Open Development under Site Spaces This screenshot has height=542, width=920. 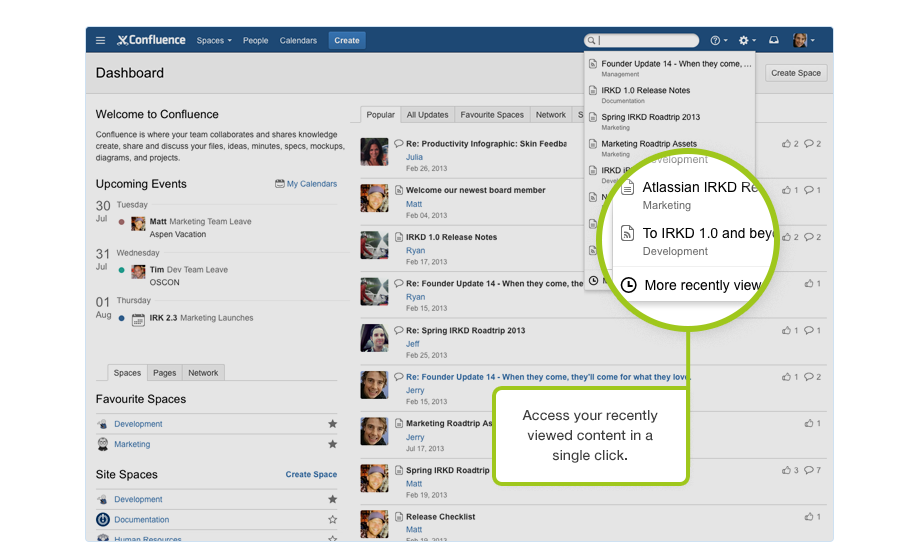pos(138,499)
